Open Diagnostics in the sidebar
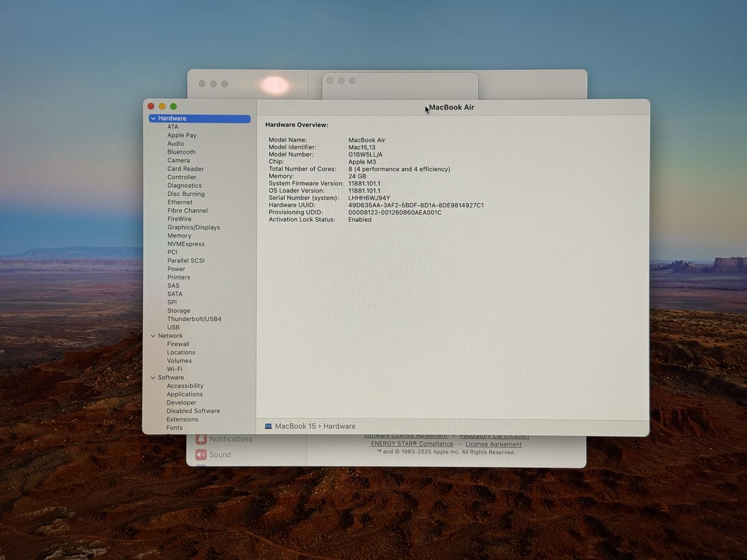Viewport: 747px width, 560px height. coord(184,186)
